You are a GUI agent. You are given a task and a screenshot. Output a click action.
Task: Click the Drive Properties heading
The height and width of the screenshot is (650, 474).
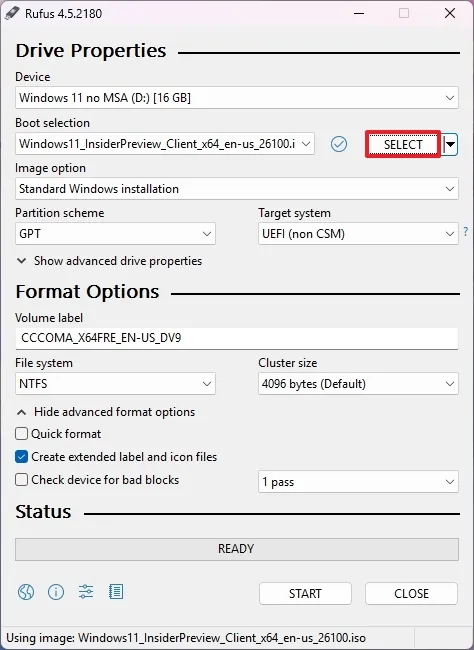tap(91, 51)
